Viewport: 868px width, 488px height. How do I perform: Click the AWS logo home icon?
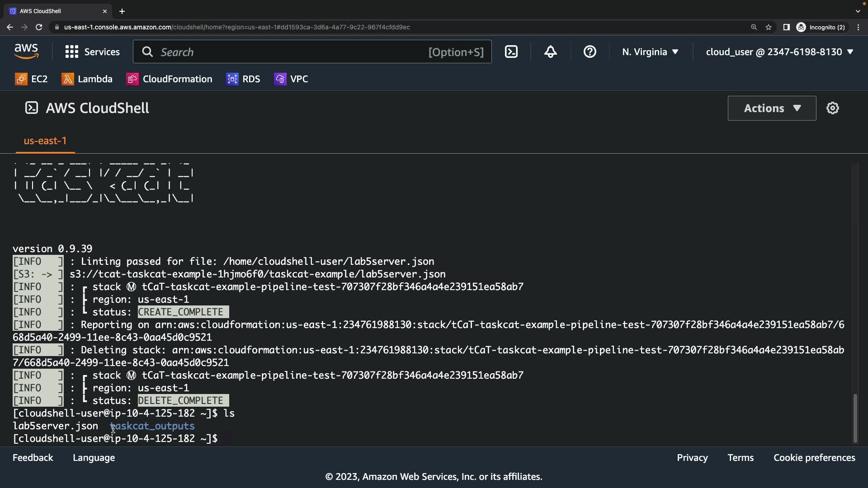26,52
